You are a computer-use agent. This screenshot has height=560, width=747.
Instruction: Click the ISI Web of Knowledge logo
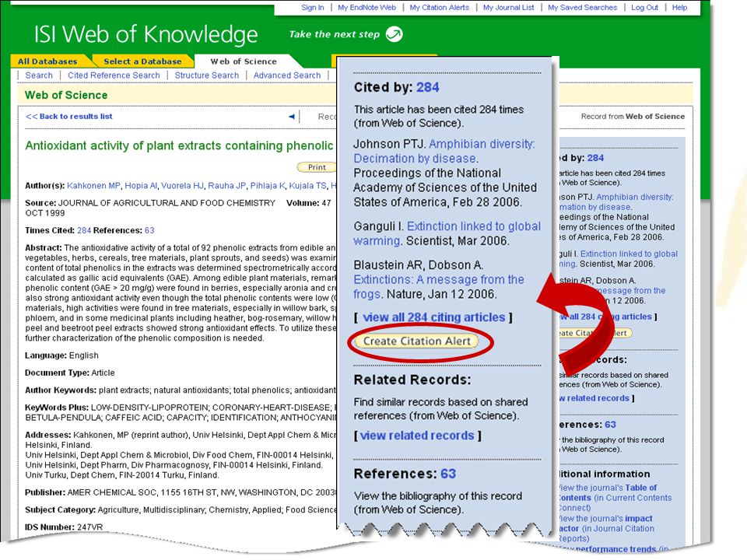[x=146, y=34]
